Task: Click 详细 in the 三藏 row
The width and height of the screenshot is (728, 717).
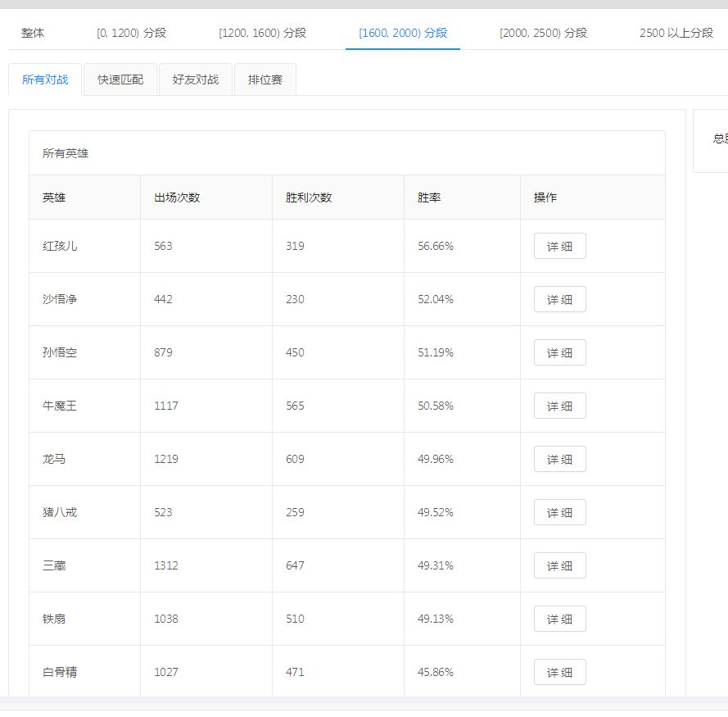Action: click(x=559, y=566)
